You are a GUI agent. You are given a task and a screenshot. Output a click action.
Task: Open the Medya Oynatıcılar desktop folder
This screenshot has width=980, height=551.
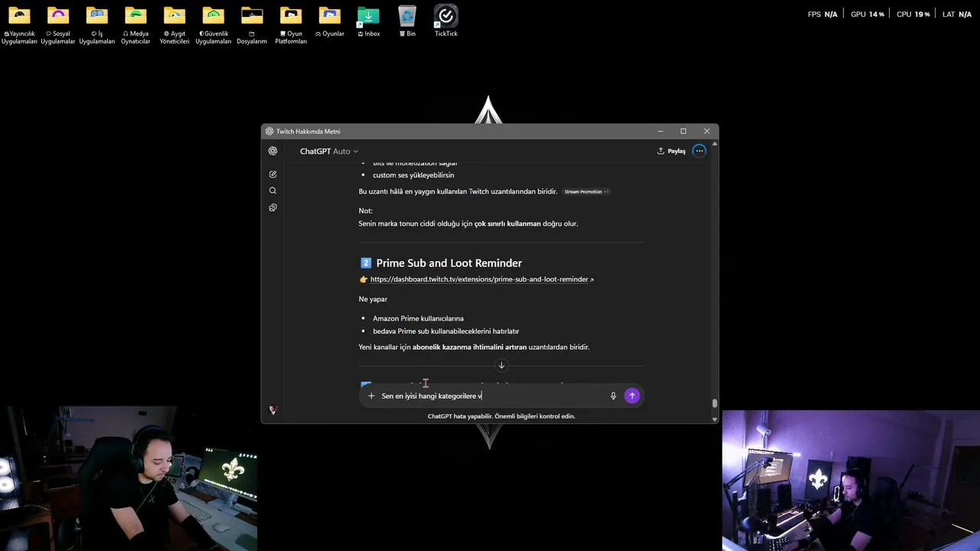click(x=136, y=24)
